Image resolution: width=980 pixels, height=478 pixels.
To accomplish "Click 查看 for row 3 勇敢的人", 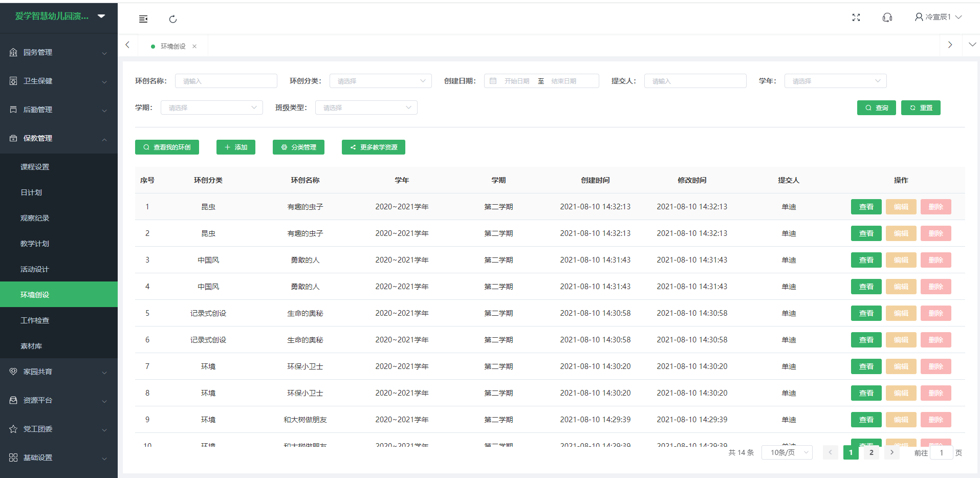I will coord(866,260).
